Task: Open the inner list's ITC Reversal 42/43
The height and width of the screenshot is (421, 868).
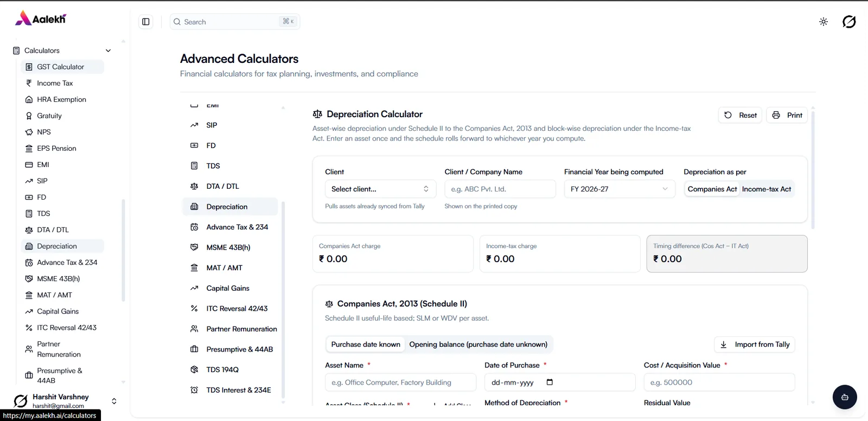Action: 231,308
